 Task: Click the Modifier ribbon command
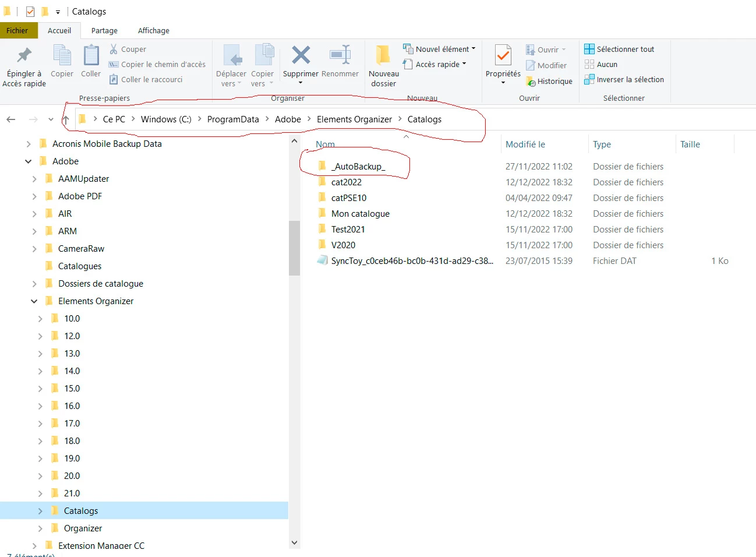coord(546,66)
